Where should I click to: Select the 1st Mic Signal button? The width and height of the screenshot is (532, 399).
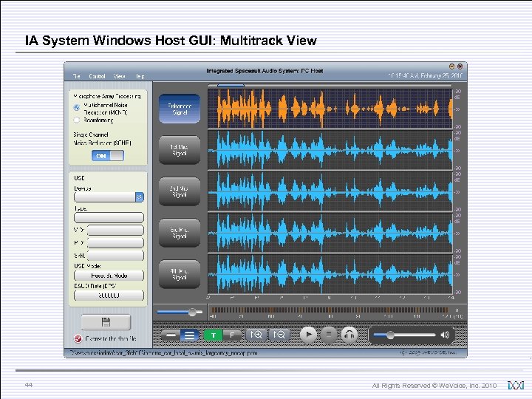tap(180, 150)
